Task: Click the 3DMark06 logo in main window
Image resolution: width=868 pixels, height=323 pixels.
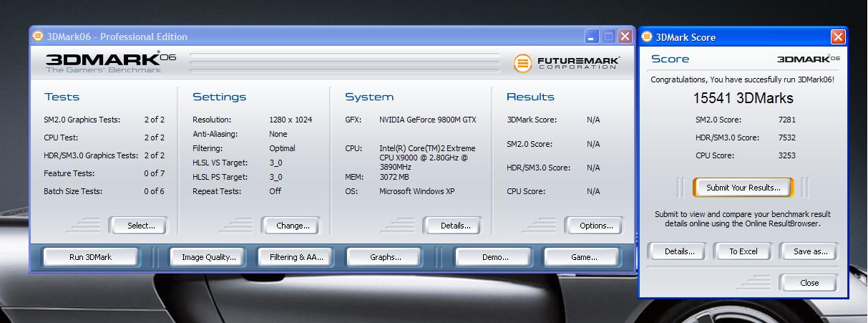Action: pos(111,63)
